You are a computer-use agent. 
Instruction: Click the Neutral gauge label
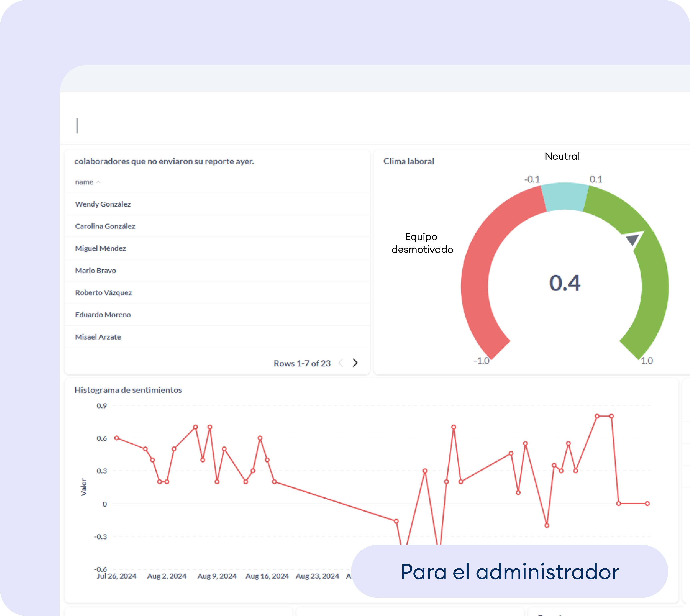(x=562, y=156)
